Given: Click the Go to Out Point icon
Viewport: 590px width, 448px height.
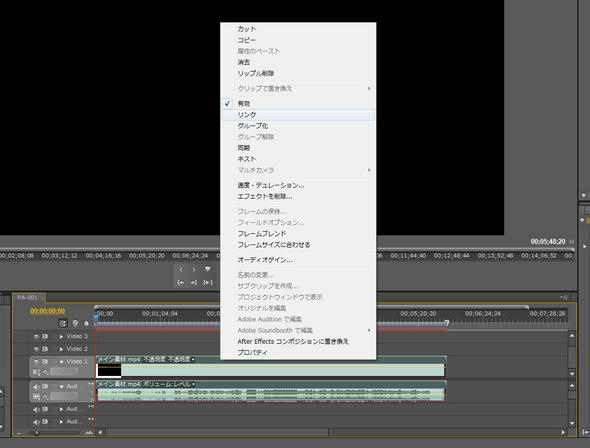Looking at the screenshot, I should click(193, 282).
